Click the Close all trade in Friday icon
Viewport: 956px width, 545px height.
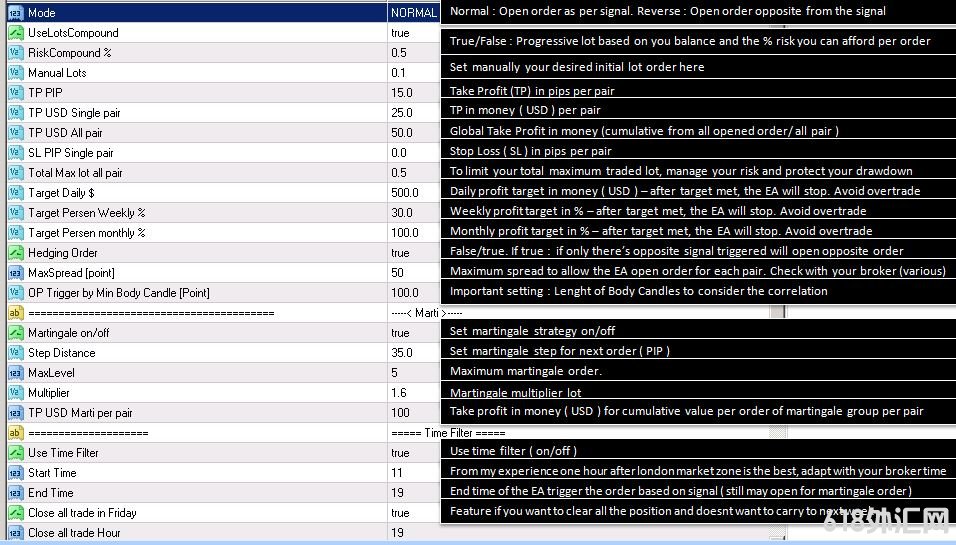15,513
